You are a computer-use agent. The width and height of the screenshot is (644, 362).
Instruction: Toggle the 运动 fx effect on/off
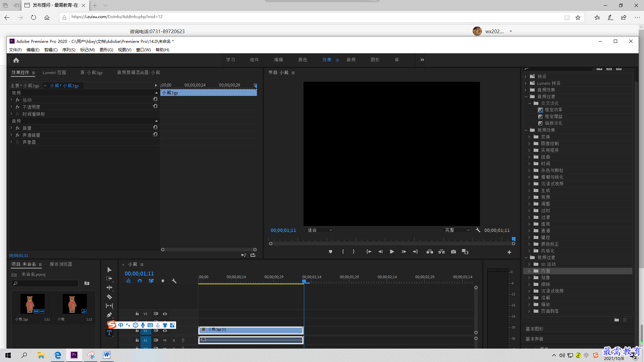click(x=17, y=100)
